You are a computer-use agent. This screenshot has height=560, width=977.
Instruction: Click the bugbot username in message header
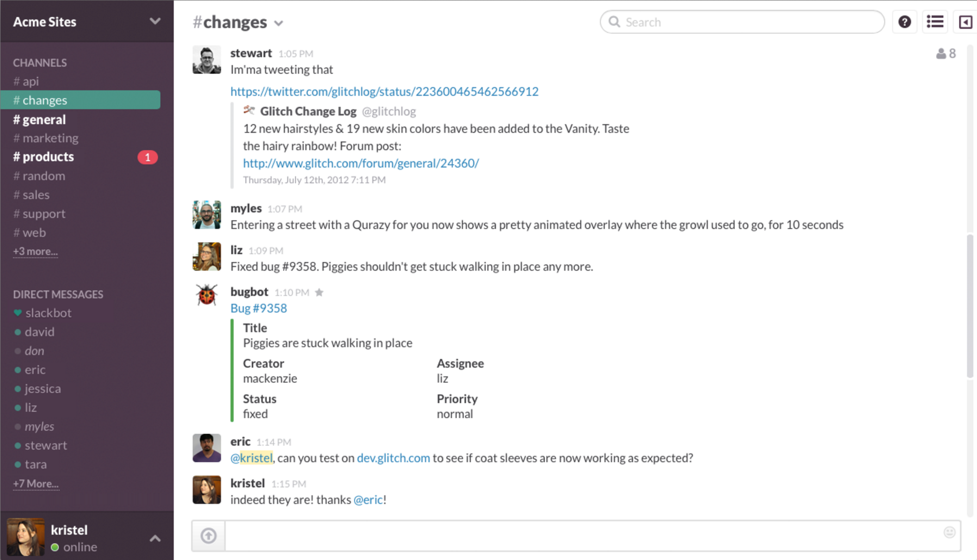249,292
